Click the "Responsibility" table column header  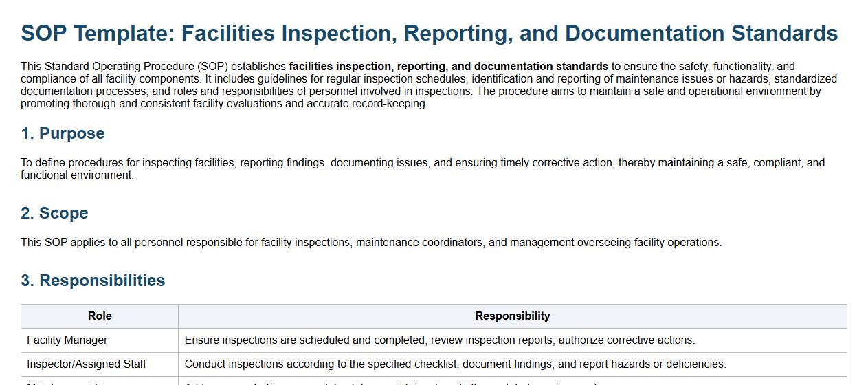pos(512,316)
